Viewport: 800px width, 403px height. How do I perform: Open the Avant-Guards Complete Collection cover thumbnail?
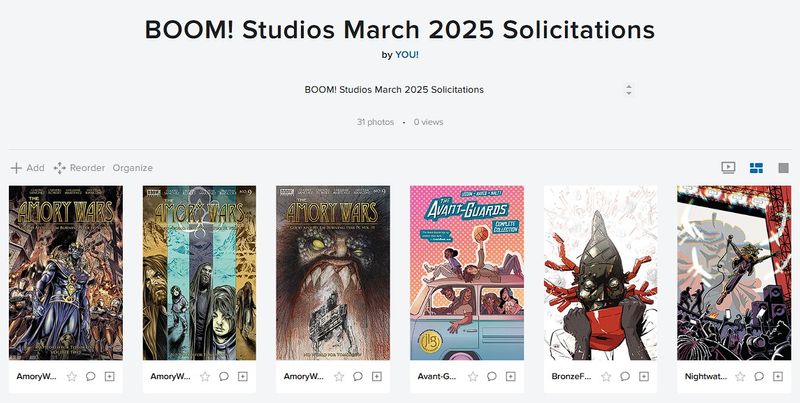point(467,273)
